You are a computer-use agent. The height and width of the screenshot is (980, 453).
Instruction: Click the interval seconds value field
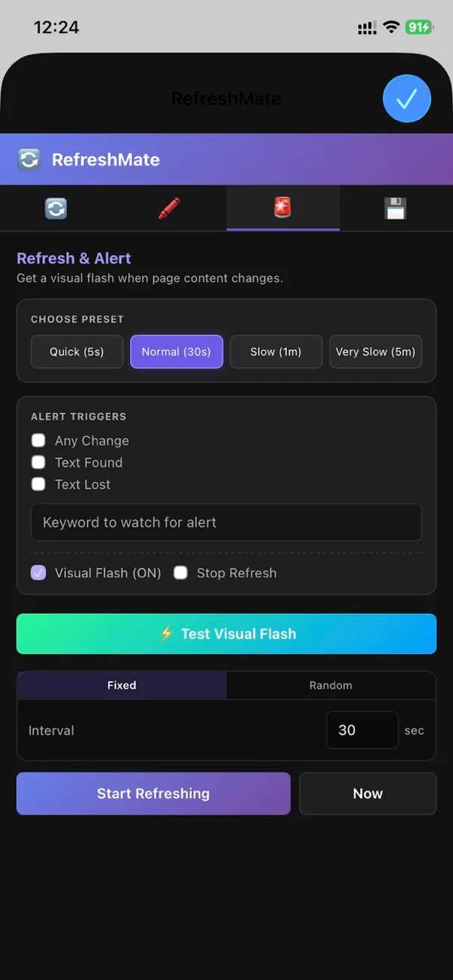click(x=362, y=730)
